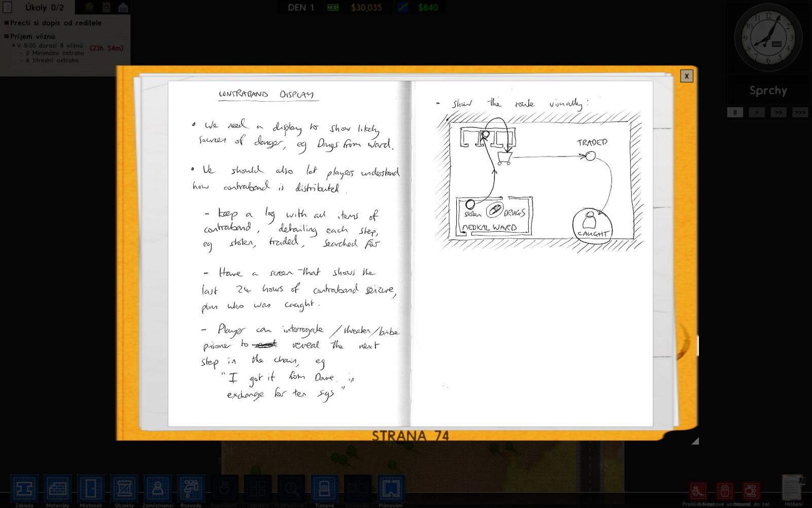Expand the Příjem vězňů task entry
The width and height of the screenshot is (812, 508).
[32, 37]
